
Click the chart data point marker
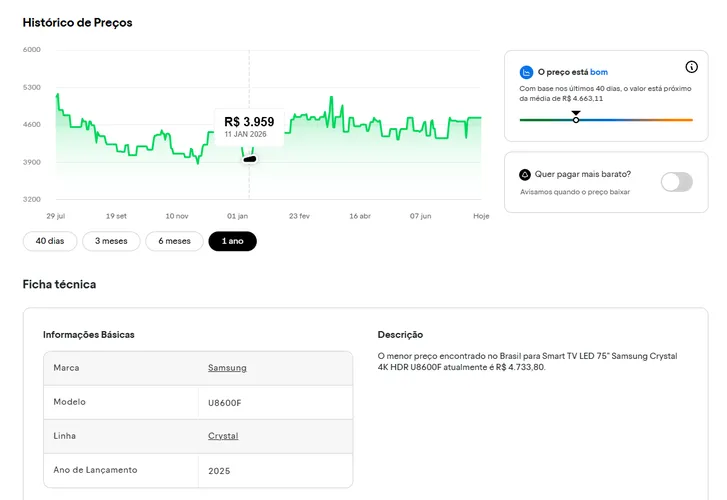[x=250, y=159]
